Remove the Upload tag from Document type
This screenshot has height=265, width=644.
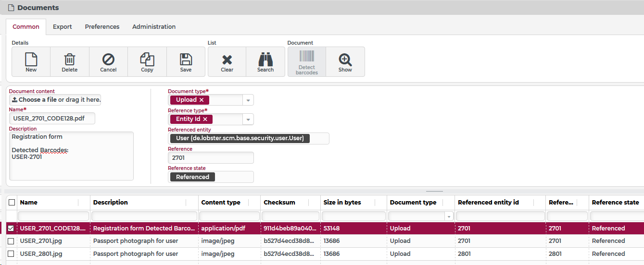(202, 100)
